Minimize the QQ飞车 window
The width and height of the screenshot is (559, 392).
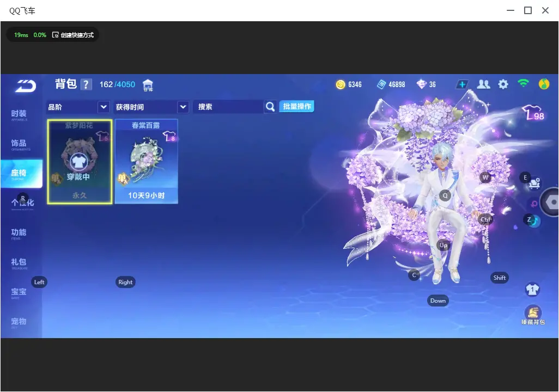(x=511, y=10)
